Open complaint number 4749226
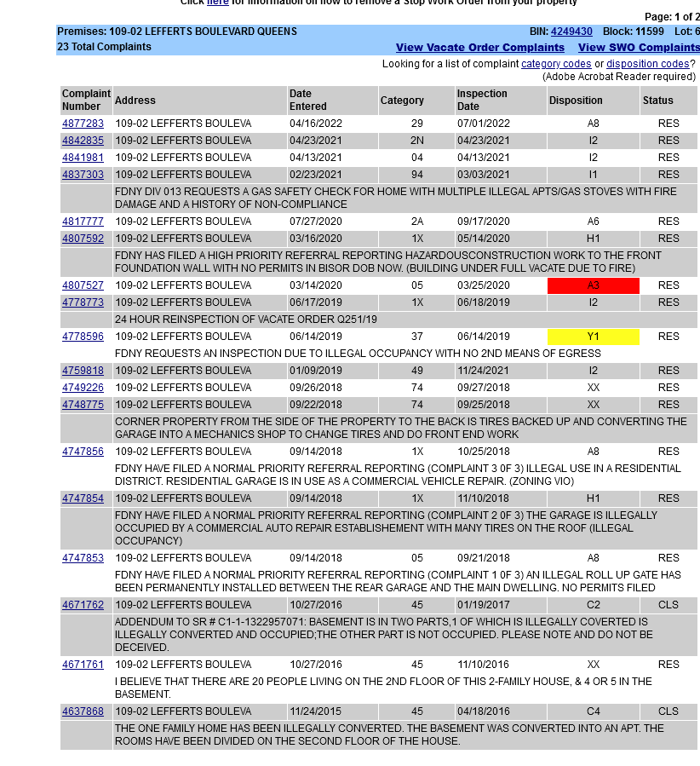Screen dimensions: 700x766 pyautogui.click(x=83, y=389)
